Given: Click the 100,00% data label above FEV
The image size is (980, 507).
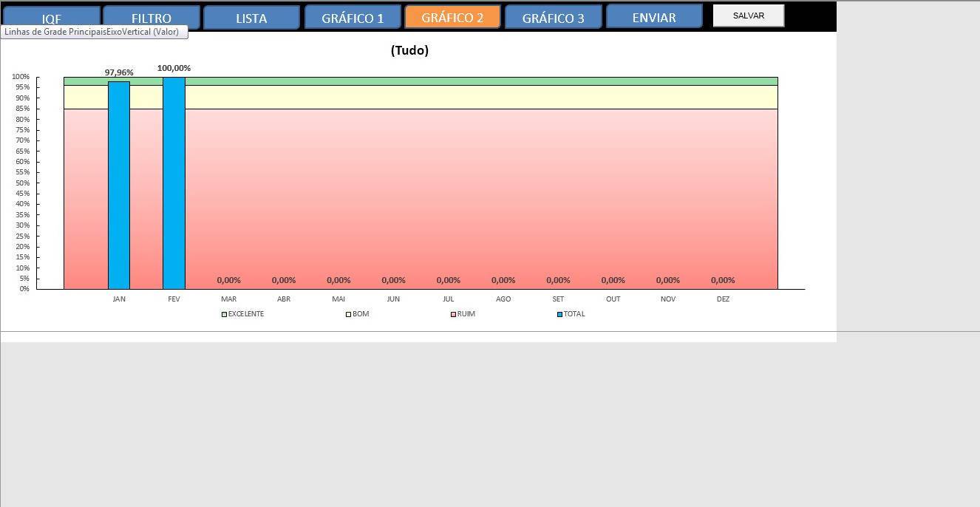Looking at the screenshot, I should (174, 68).
